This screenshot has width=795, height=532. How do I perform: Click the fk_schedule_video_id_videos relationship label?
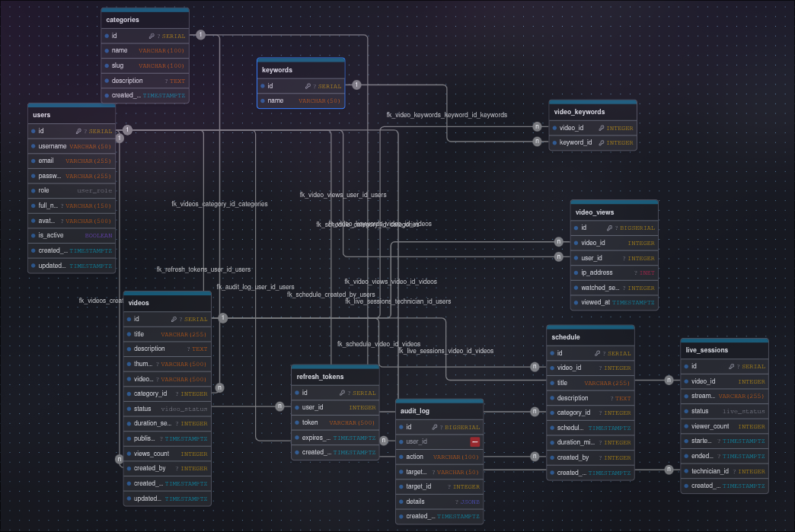(378, 345)
